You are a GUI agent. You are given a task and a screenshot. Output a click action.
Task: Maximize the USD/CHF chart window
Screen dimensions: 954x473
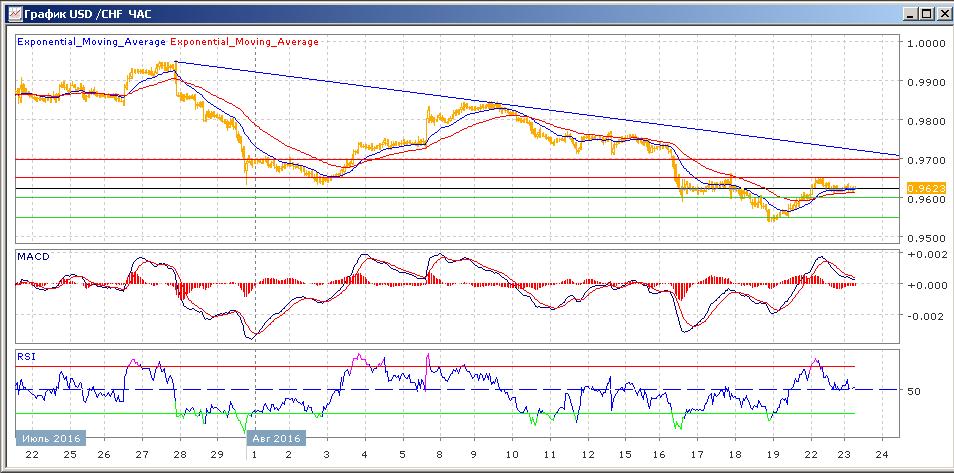[925, 13]
